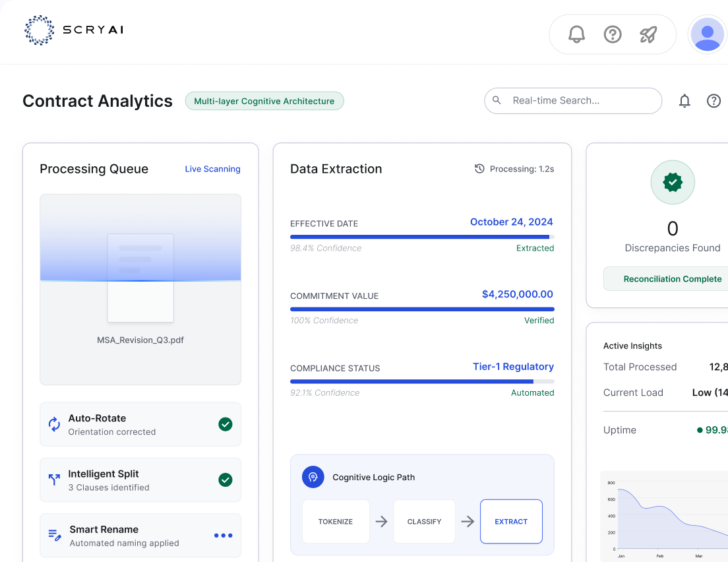The height and width of the screenshot is (562, 728).
Task: Click magnifier icon in search field
Action: (497, 100)
